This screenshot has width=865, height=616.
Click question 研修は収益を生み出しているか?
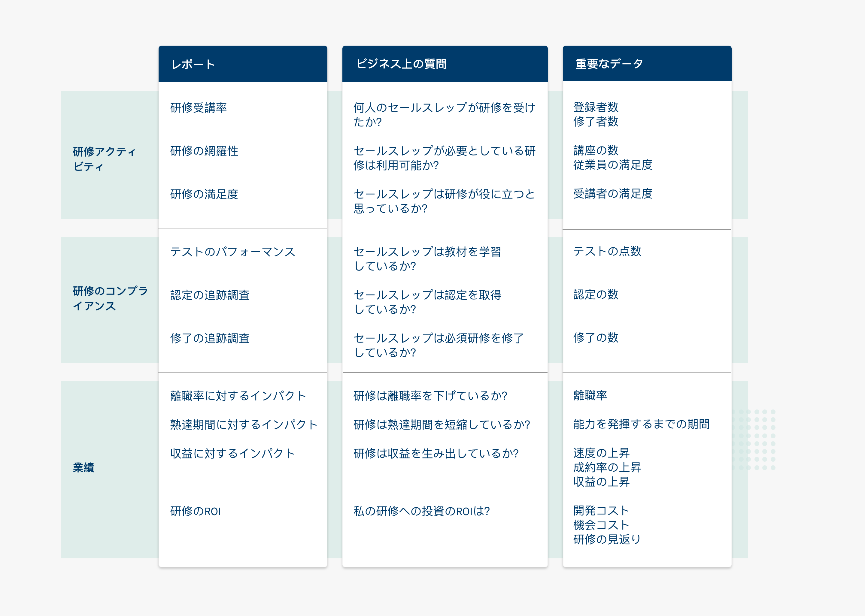[x=436, y=454]
